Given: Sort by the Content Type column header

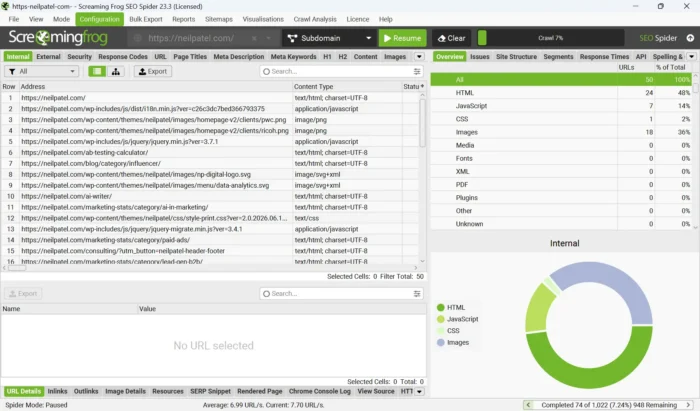Looking at the screenshot, I should pyautogui.click(x=346, y=87).
